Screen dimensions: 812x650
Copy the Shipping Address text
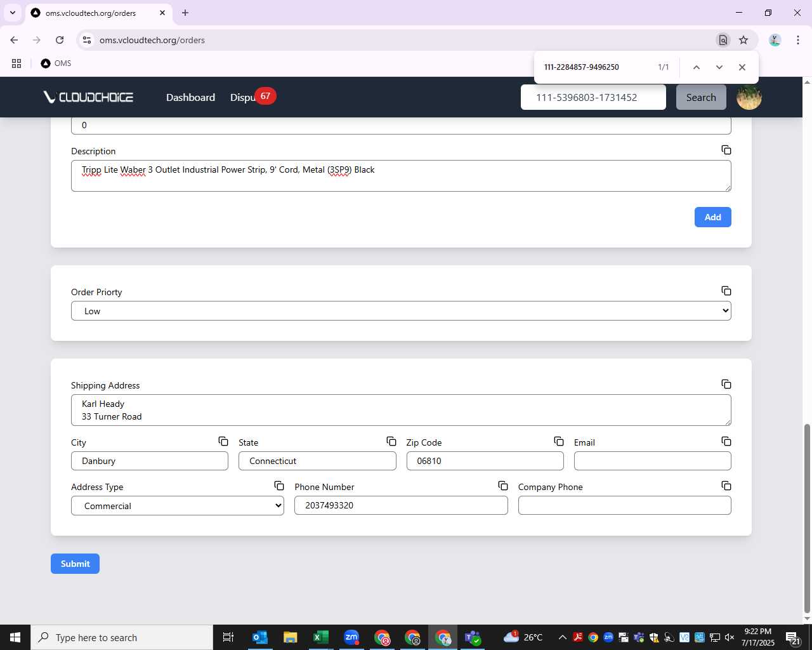[x=726, y=384]
